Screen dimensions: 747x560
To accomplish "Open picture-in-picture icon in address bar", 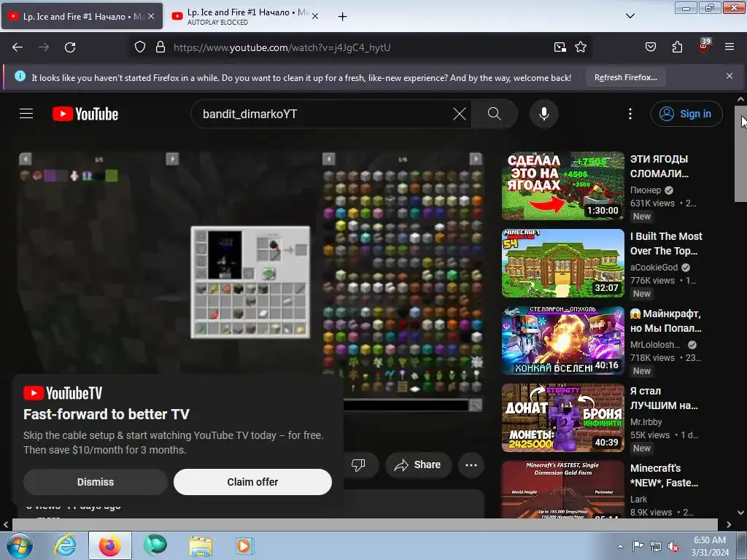I will pyautogui.click(x=560, y=47).
